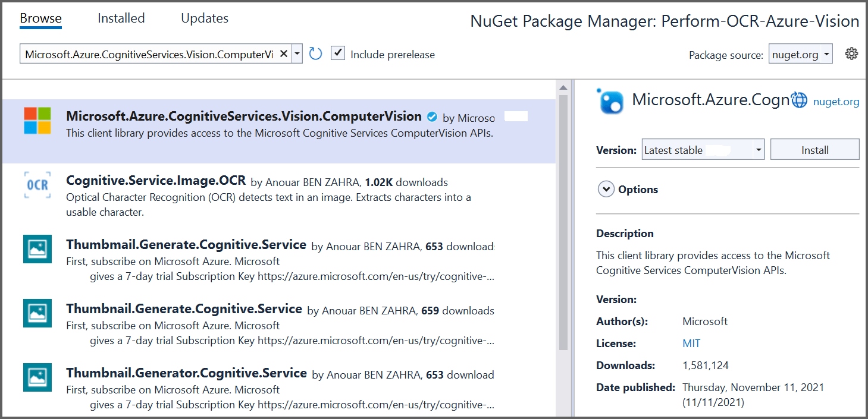Screen dimensions: 868x419
Task: Open the MIT license link
Action: pyautogui.click(x=691, y=343)
